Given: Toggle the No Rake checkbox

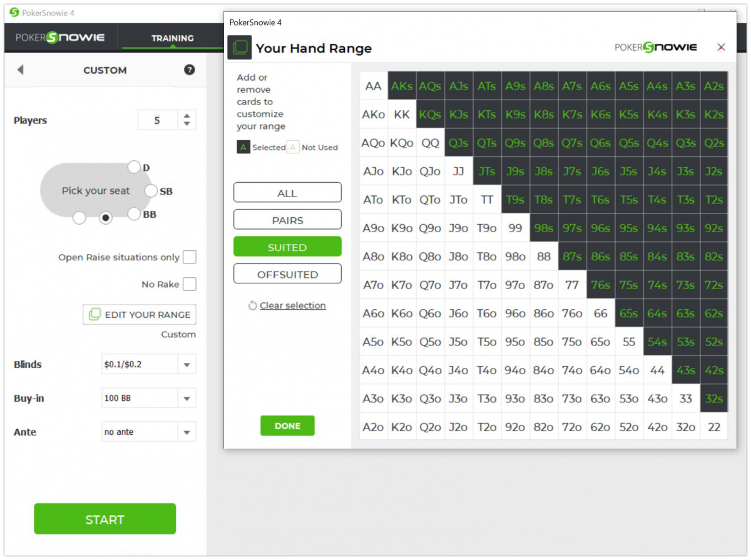Looking at the screenshot, I should click(189, 284).
